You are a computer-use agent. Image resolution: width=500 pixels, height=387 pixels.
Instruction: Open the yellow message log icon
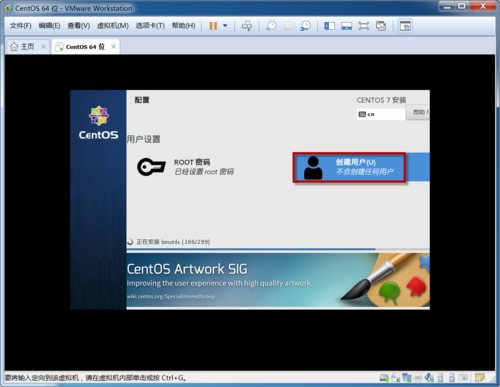click(x=479, y=377)
